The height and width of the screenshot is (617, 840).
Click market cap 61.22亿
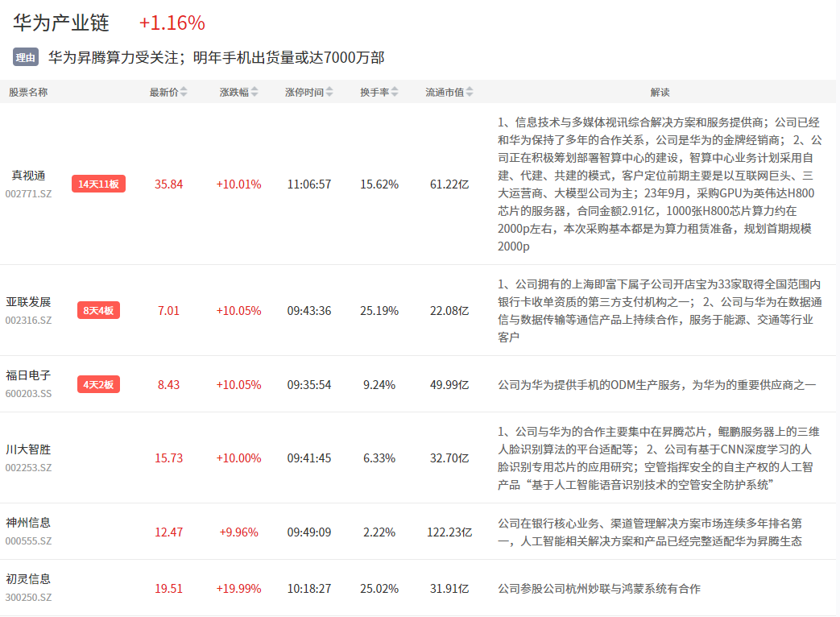point(449,184)
